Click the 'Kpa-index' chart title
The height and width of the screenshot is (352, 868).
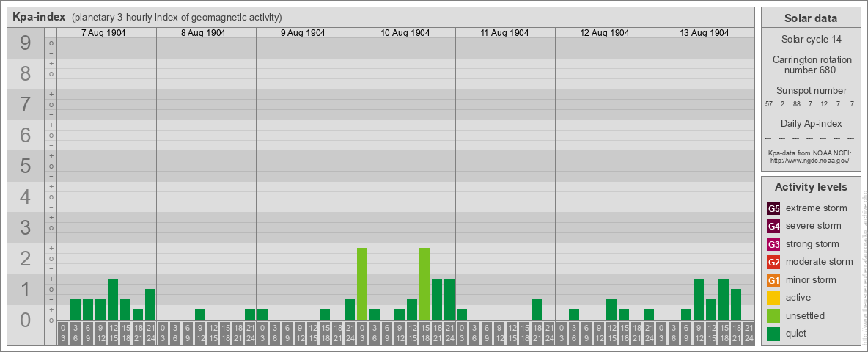tap(40, 17)
